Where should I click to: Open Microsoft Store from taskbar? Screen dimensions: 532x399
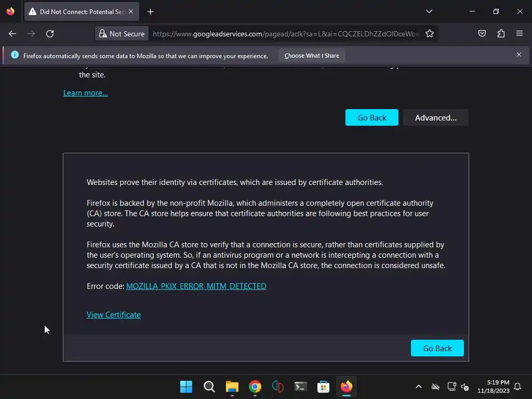click(323, 387)
